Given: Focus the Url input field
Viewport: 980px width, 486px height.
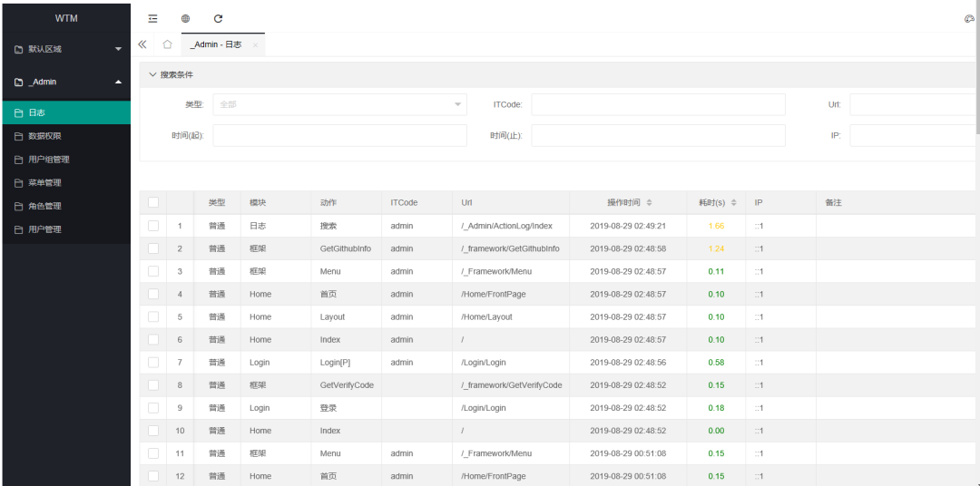Looking at the screenshot, I should [x=915, y=104].
